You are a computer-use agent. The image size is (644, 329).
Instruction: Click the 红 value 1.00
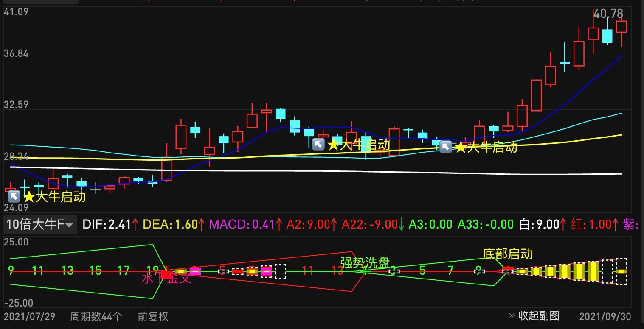[600, 224]
